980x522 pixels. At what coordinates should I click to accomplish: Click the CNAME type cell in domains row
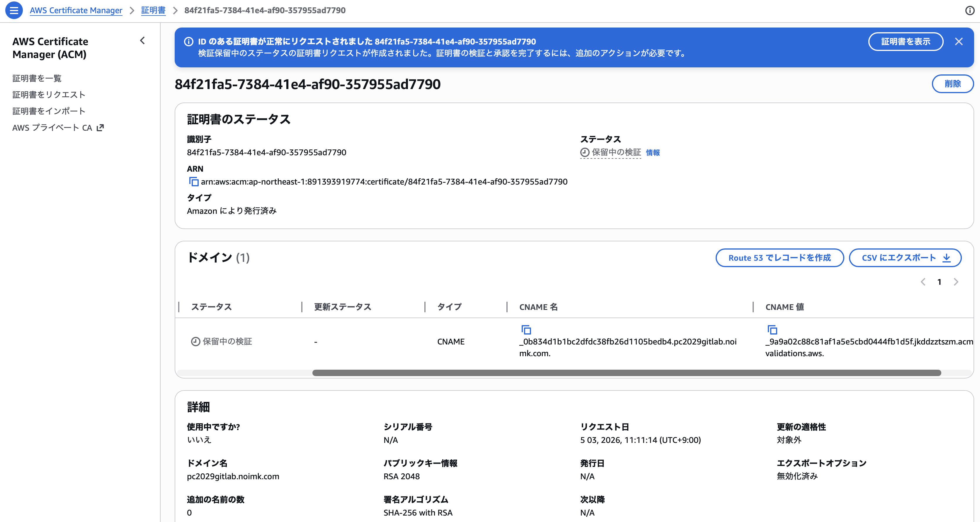point(451,342)
